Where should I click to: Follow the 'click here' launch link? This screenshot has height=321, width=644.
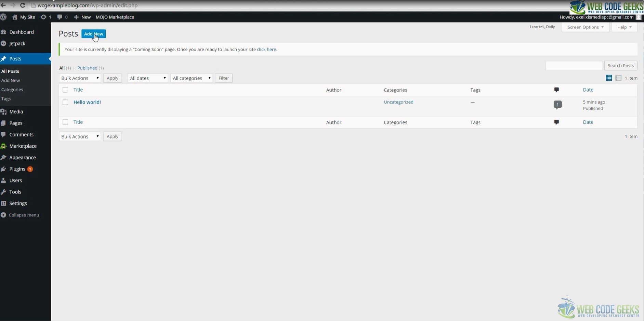click(266, 49)
